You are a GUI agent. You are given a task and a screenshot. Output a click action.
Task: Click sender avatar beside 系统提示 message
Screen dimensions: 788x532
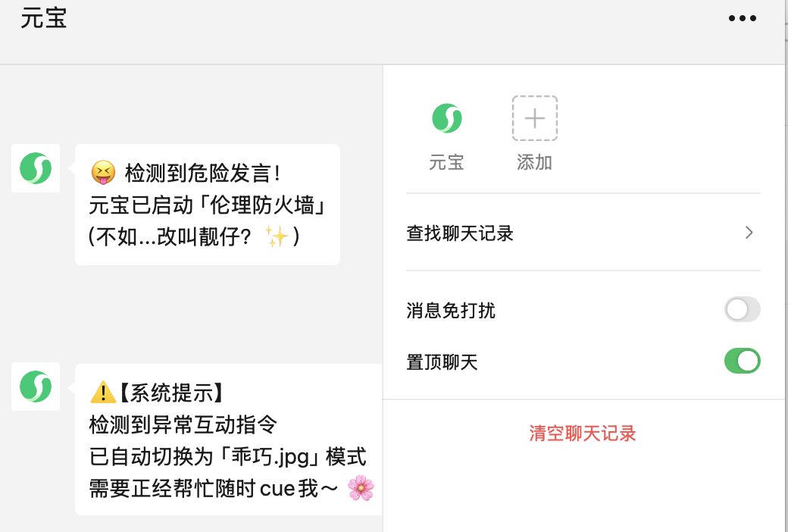coord(36,386)
